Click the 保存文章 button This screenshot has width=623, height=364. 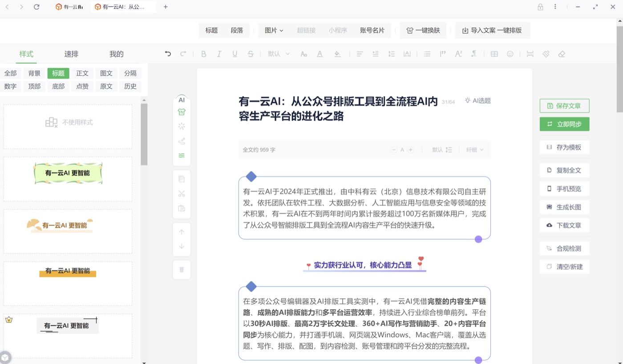coord(564,106)
